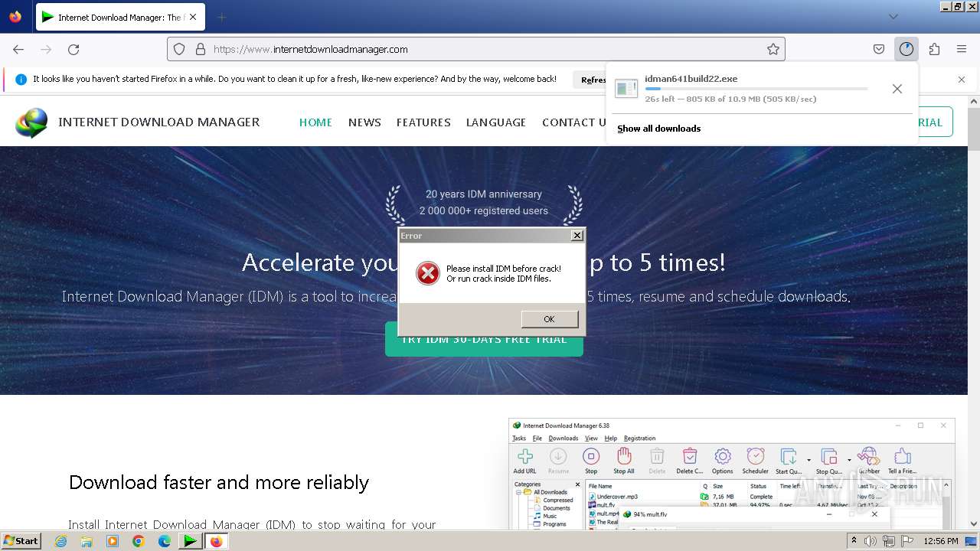Image resolution: width=980 pixels, height=551 pixels.
Task: View site security via padlock icon
Action: click(x=201, y=49)
